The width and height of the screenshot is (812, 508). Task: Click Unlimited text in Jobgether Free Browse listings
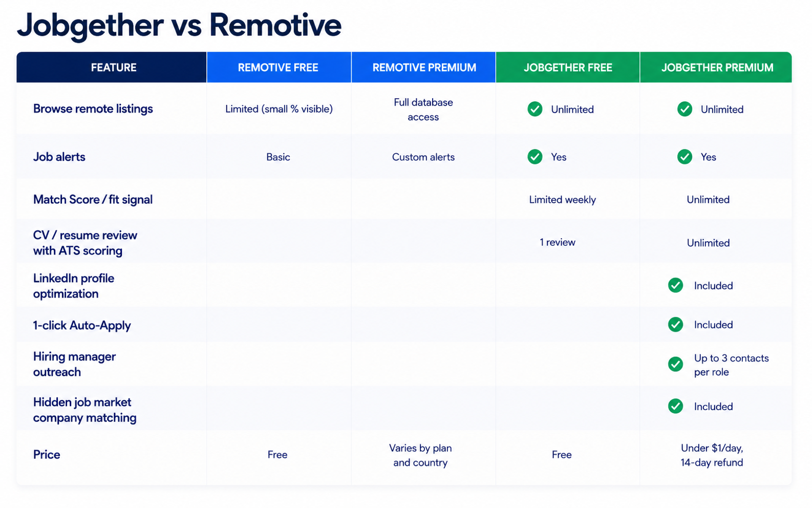(x=572, y=109)
